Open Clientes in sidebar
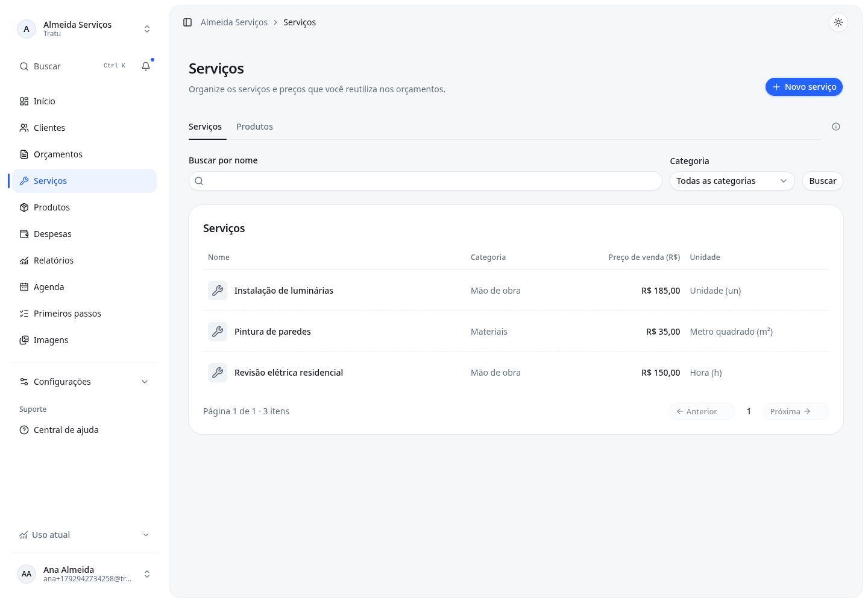Viewport: 868px width, 603px height. [x=84, y=128]
